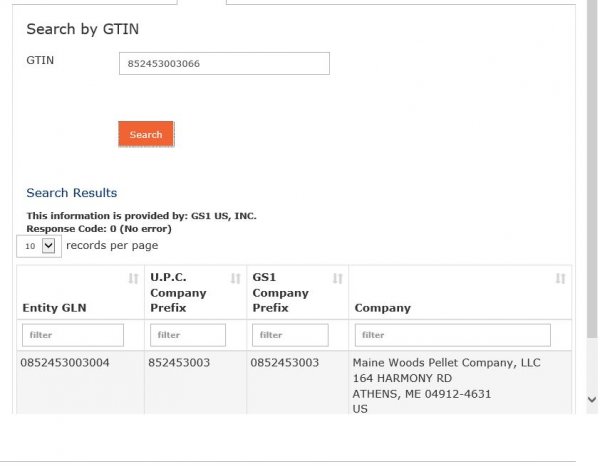The image size is (600, 466).
Task: Click the Company filter text box
Action: click(x=452, y=335)
